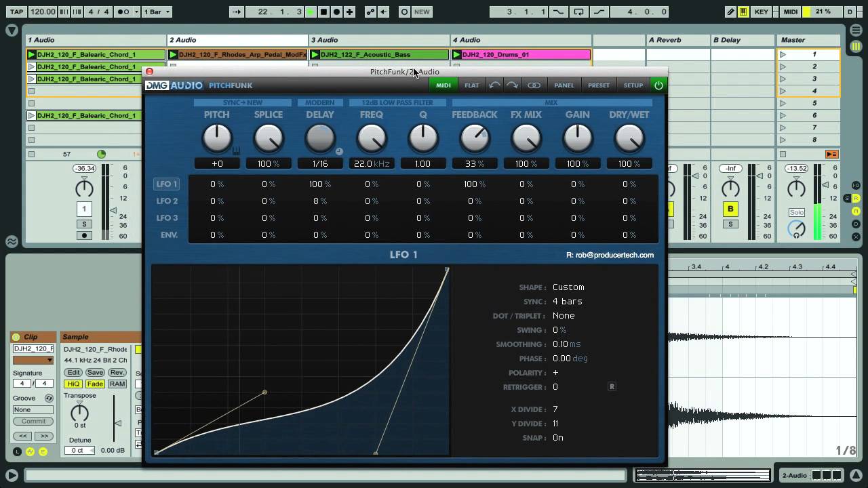Viewport: 868px width, 488px height.
Task: Select the A Reverb return track header
Action: tap(677, 40)
